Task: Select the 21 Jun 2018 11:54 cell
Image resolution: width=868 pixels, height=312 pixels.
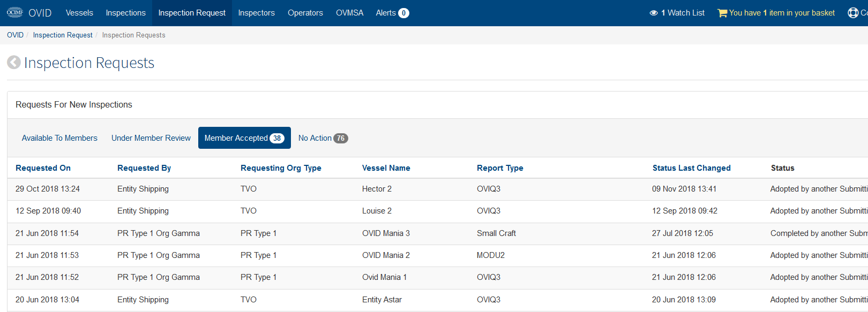Action: click(x=47, y=233)
